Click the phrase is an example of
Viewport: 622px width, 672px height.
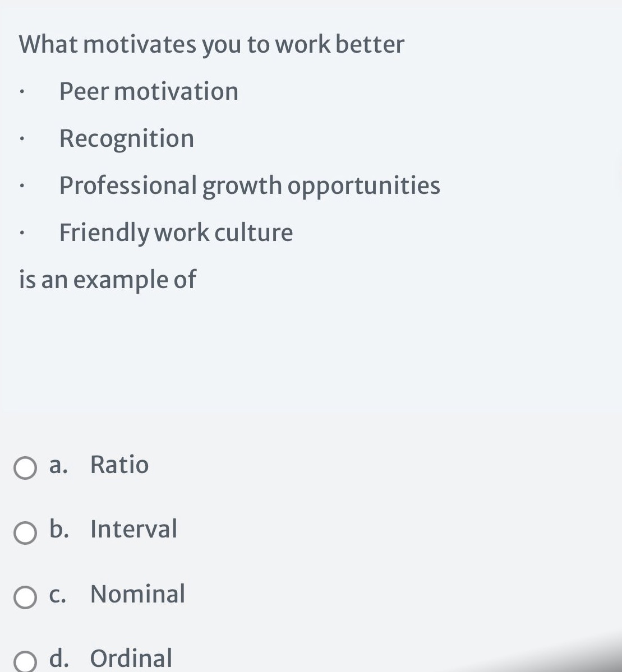point(107,279)
